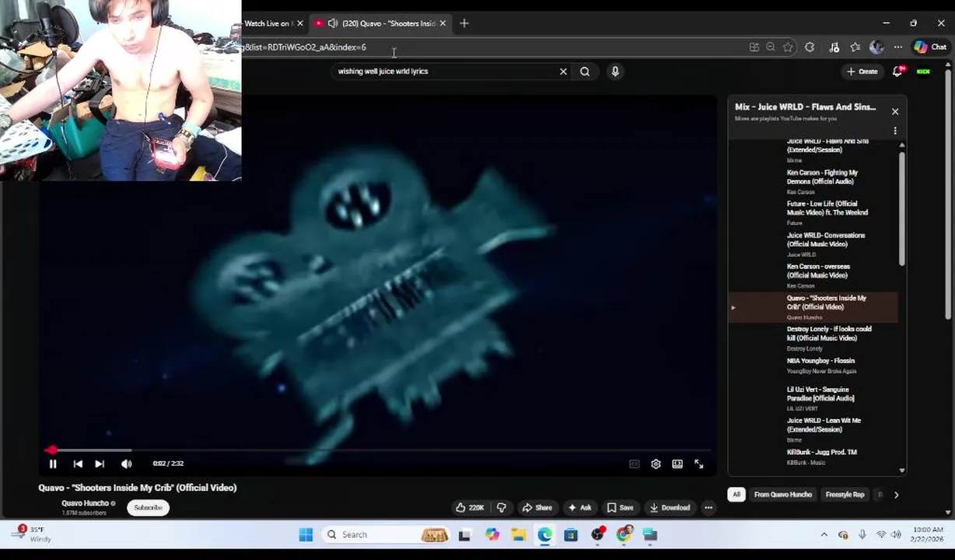Image resolution: width=955 pixels, height=560 pixels.
Task: Select the From Quavo Huncho chip
Action: click(782, 495)
